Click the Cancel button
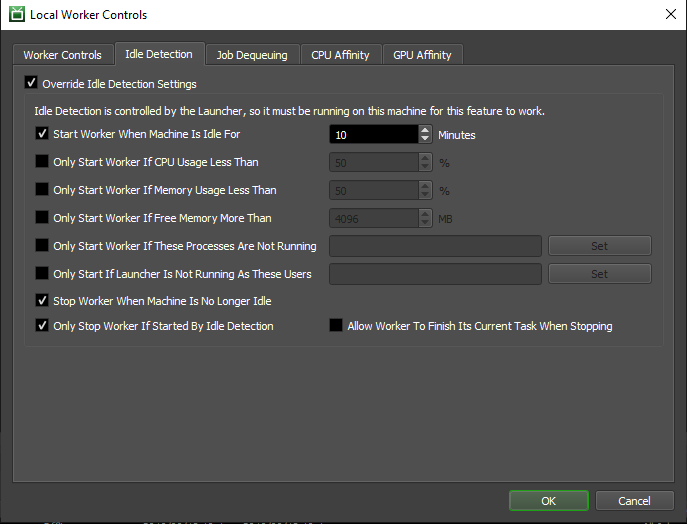Screen dimensions: 687x524 pyautogui.click(x=634, y=501)
